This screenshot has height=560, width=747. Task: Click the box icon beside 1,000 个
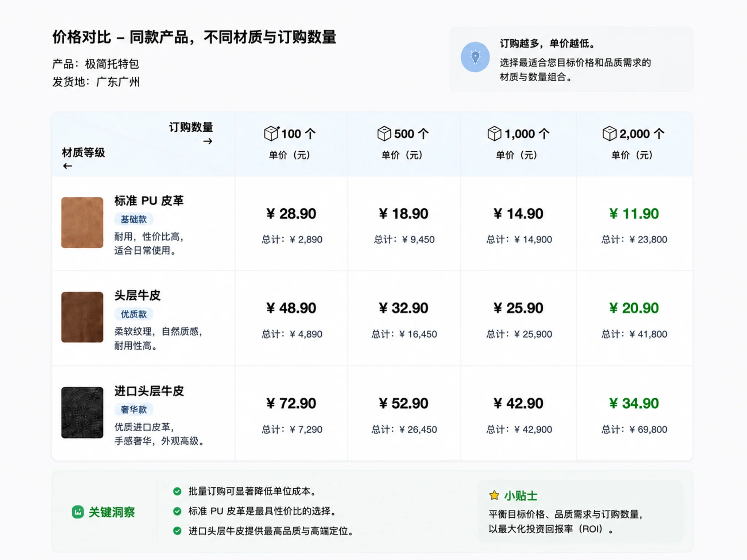494,133
